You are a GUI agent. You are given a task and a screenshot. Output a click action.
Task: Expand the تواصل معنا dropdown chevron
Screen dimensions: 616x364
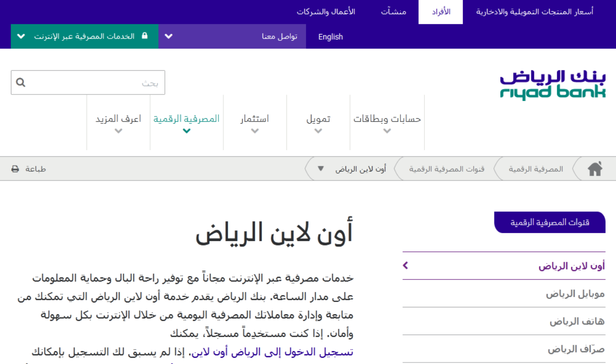click(169, 36)
